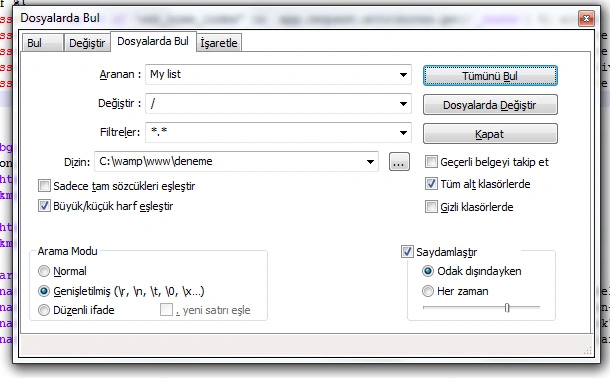Close the Dosyalarda Bul dialog
Screen dimensions: 610x378
point(586,18)
